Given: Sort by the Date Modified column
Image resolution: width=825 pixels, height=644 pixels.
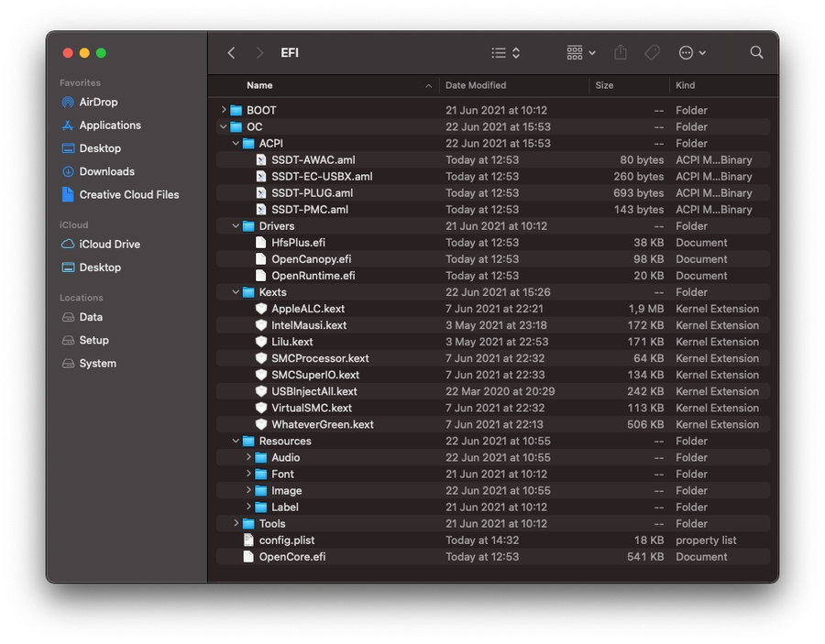Looking at the screenshot, I should coord(475,85).
